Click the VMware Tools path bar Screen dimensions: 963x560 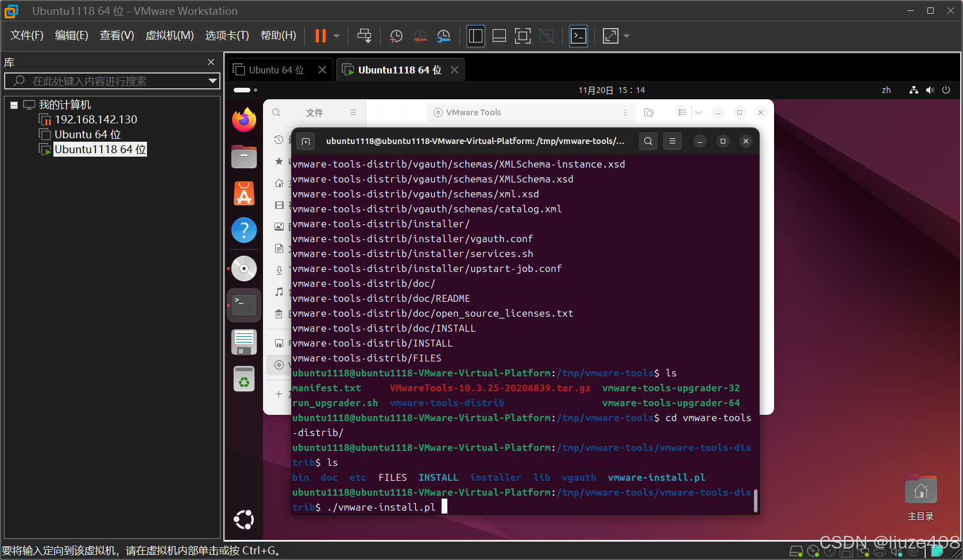(x=531, y=112)
